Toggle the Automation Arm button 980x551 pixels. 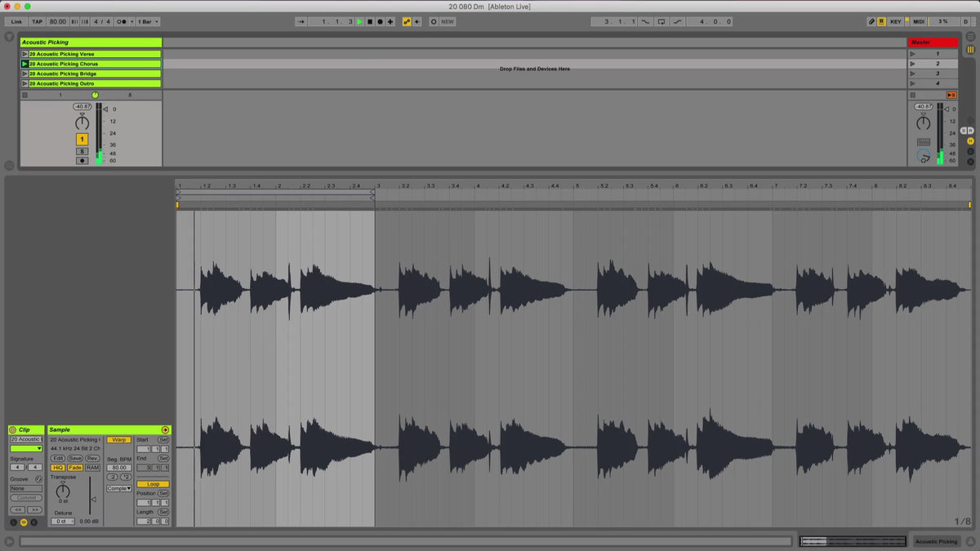(407, 22)
